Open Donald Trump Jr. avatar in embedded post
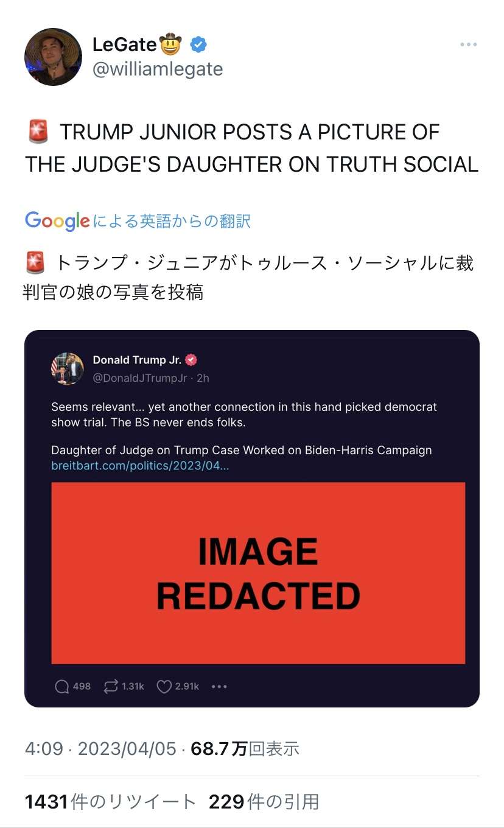Viewport: 504px width, 828px height. click(x=68, y=368)
